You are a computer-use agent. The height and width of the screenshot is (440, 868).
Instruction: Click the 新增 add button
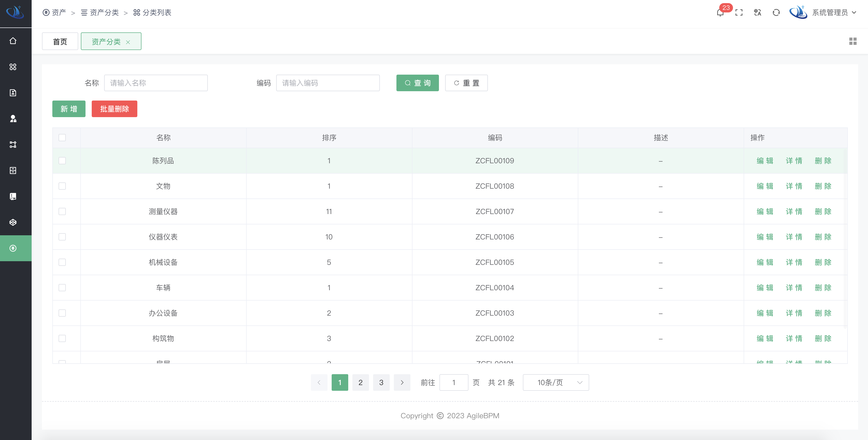[69, 109]
